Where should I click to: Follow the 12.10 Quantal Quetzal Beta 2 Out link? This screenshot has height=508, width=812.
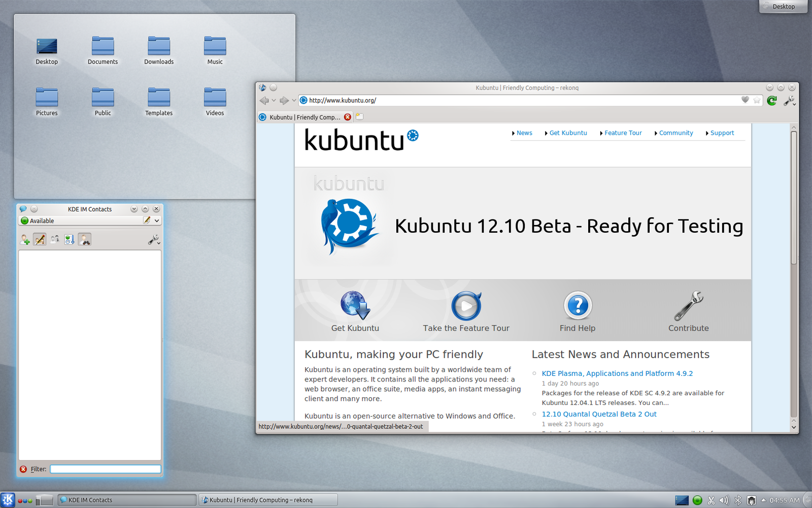[x=599, y=414]
